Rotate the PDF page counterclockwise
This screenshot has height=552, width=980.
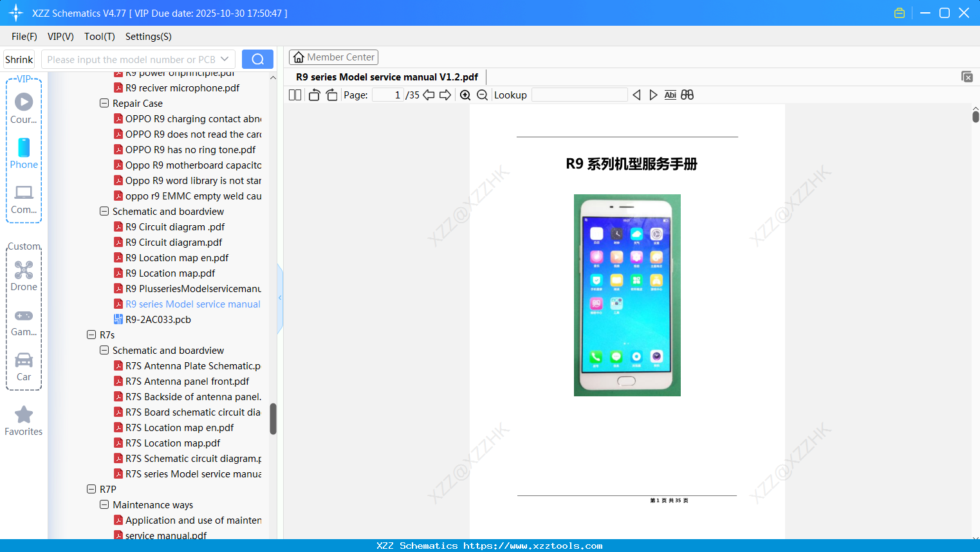pos(313,95)
